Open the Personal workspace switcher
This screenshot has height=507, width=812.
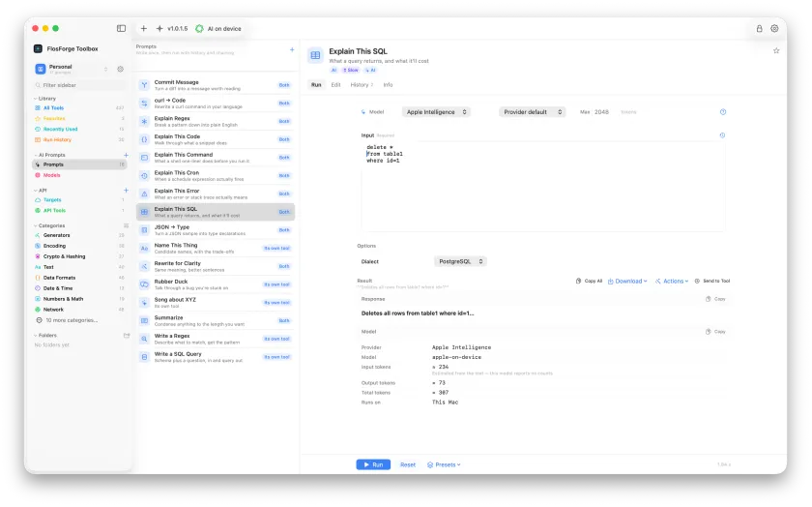coord(72,69)
